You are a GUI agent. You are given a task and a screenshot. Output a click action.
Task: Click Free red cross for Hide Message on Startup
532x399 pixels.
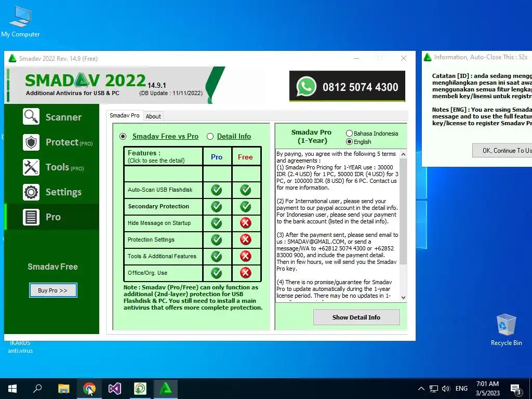coord(245,223)
